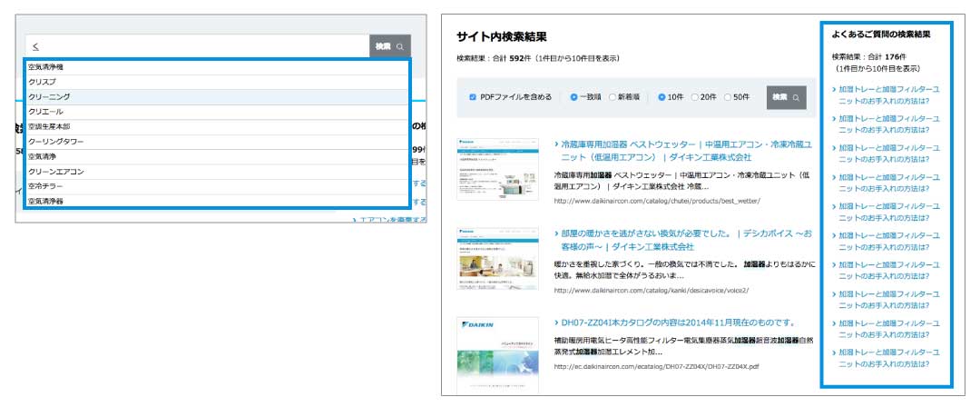Choose 50件 results per page
Screen dimensions: 980x407
click(728, 97)
